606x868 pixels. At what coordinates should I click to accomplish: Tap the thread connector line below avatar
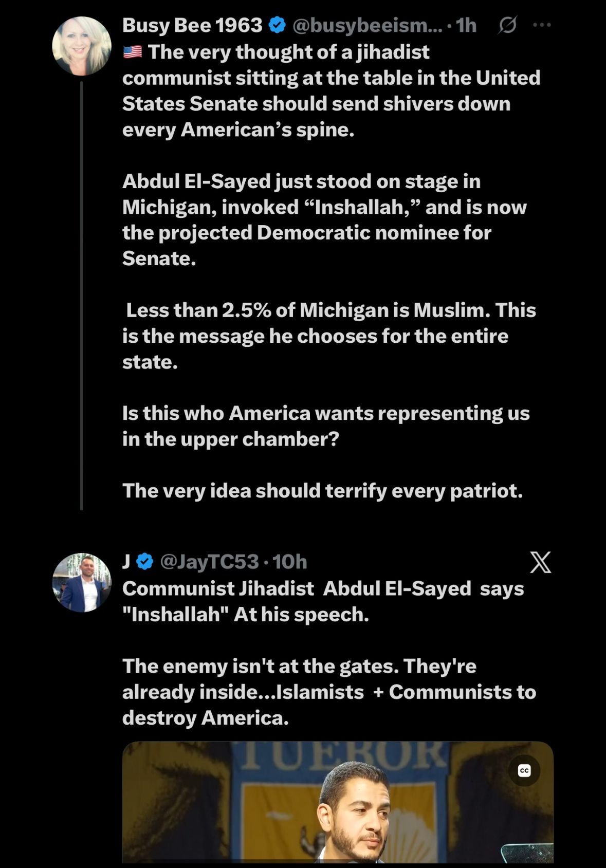click(81, 296)
